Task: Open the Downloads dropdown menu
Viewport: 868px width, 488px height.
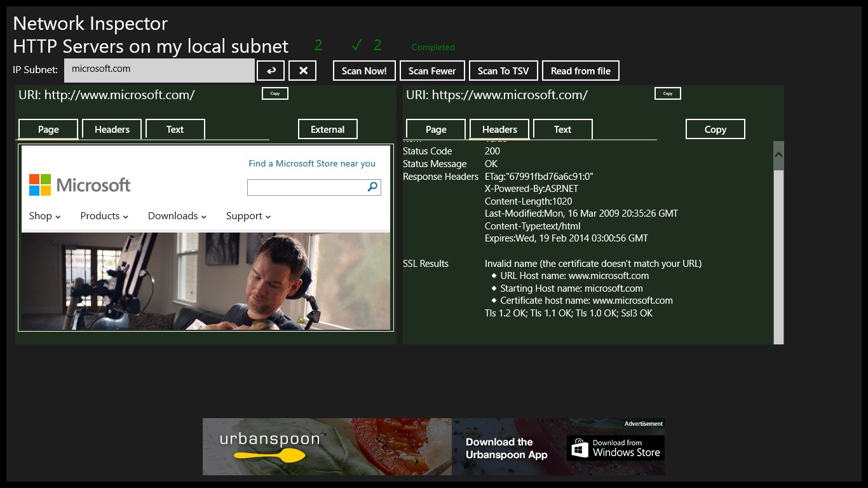Action: tap(177, 216)
